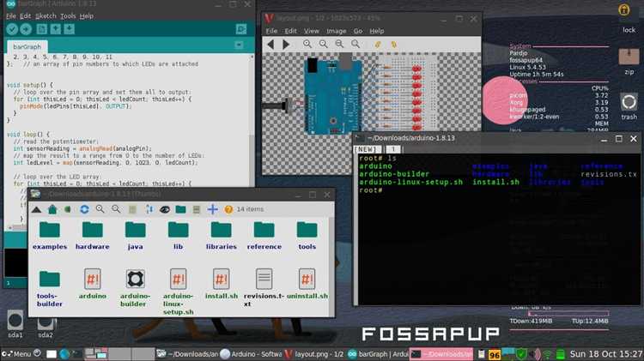Open file manager help question icon
The height and width of the screenshot is (361, 644).
tap(228, 209)
